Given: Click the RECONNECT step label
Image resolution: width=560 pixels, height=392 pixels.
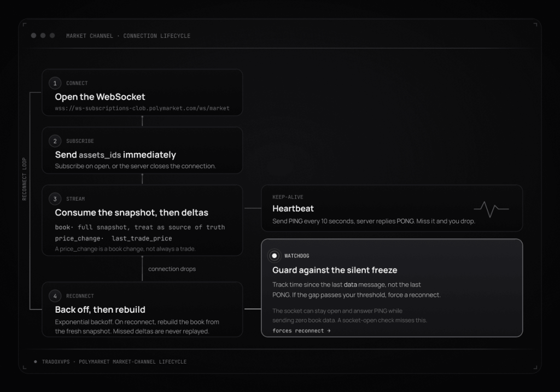Looking at the screenshot, I should click(x=80, y=296).
